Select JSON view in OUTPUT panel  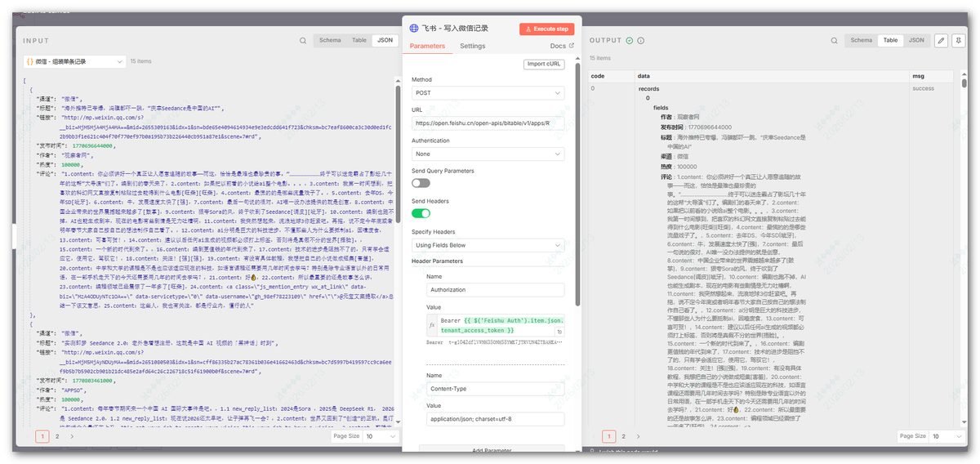coord(916,40)
